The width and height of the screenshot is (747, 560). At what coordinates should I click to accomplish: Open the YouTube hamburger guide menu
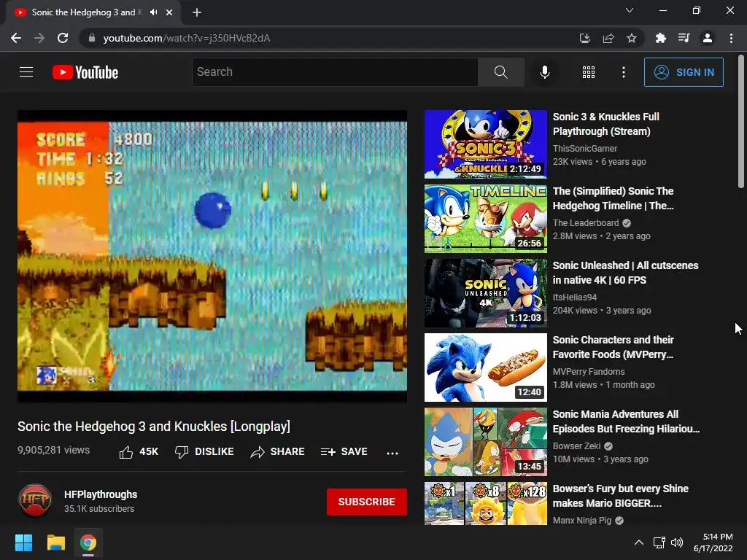tap(26, 72)
